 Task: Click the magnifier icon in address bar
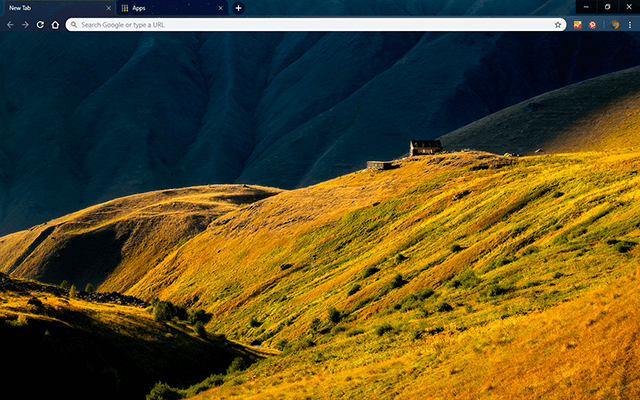pos(74,24)
